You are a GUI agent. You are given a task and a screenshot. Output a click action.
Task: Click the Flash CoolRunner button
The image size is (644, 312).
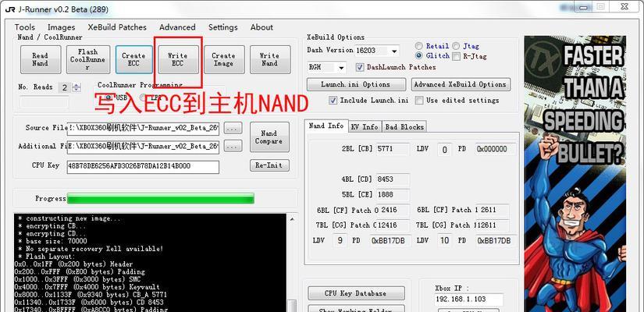88,59
